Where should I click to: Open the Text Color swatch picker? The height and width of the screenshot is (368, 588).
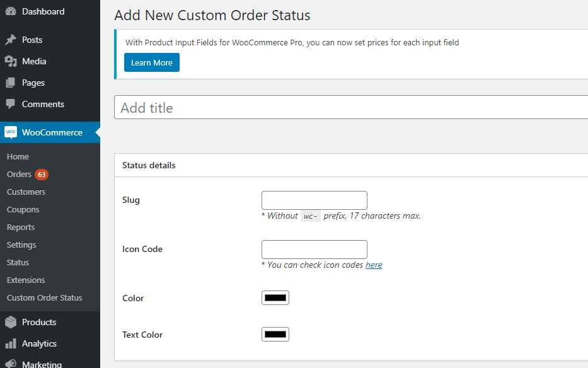[275, 335]
